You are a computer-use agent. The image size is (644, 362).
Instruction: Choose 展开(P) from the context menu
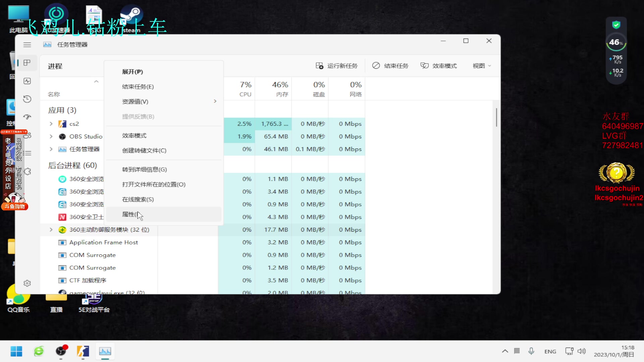164,72
